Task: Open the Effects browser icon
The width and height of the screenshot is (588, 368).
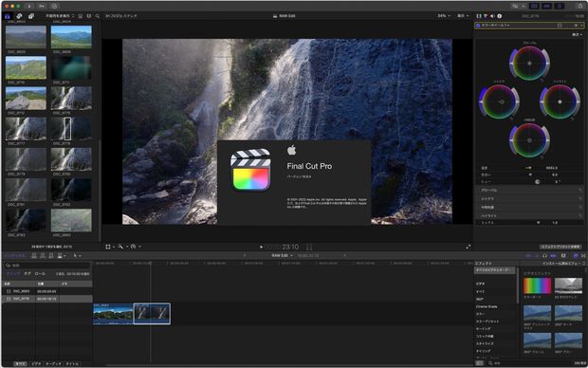Action: (x=576, y=256)
